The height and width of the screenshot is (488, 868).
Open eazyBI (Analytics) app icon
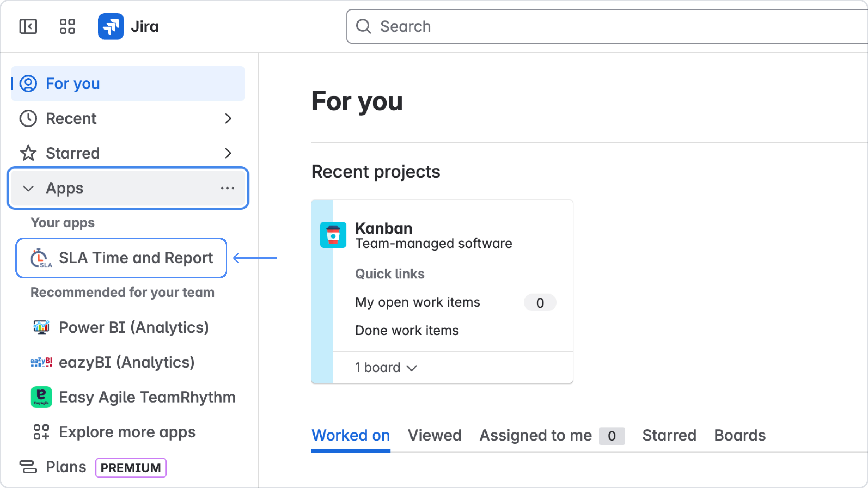(41, 362)
